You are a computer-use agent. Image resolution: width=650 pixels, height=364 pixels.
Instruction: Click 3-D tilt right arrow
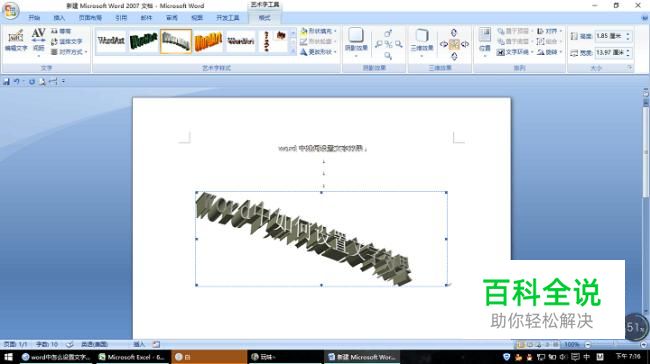(465, 44)
